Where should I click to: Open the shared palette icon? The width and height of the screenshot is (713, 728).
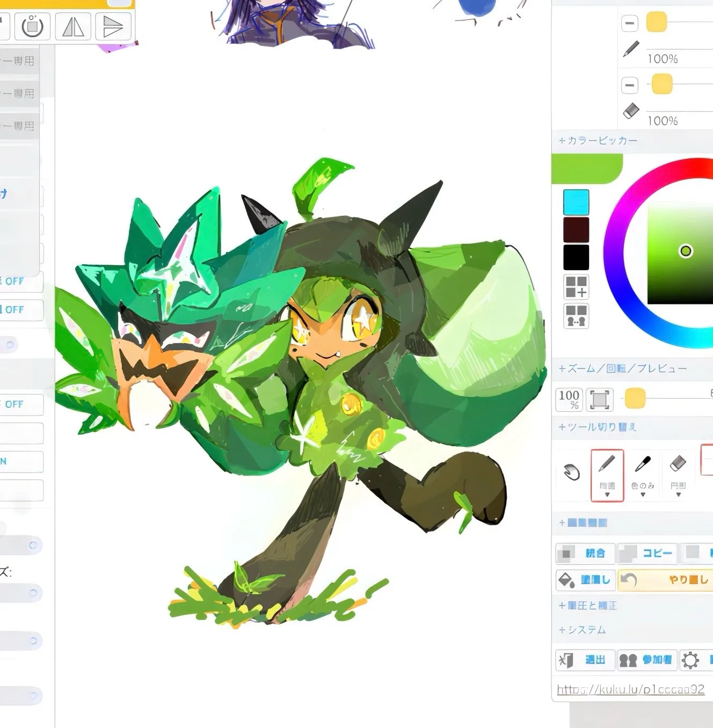pos(577,316)
